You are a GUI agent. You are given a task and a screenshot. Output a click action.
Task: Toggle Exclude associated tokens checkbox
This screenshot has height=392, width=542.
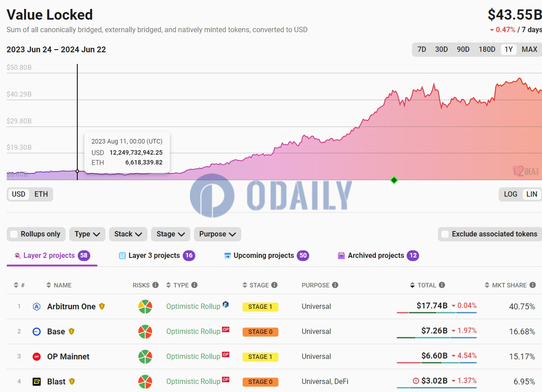445,234
